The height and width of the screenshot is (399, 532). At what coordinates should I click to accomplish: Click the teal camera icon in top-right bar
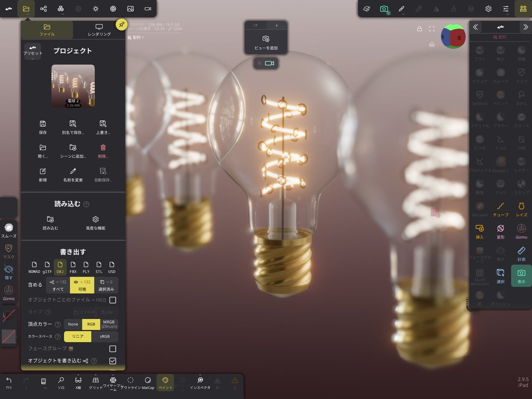[x=384, y=8]
